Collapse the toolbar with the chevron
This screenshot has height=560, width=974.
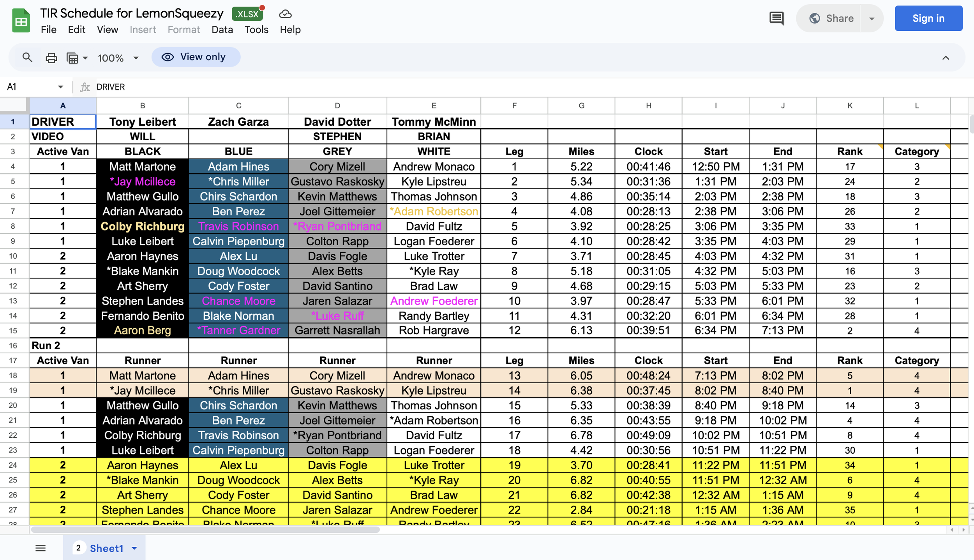[x=946, y=58]
